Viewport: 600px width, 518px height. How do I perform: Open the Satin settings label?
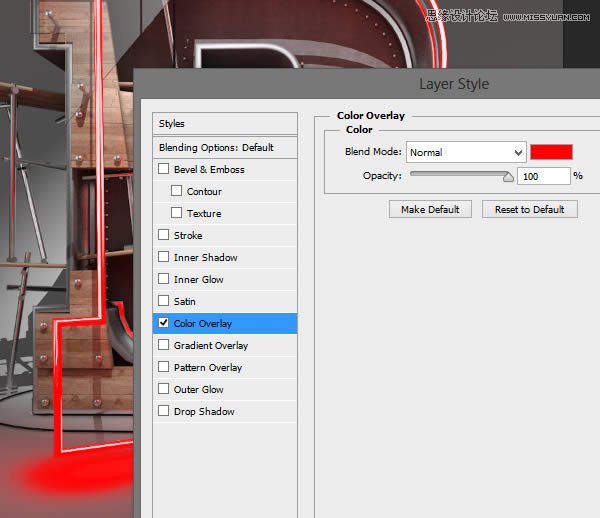184,301
